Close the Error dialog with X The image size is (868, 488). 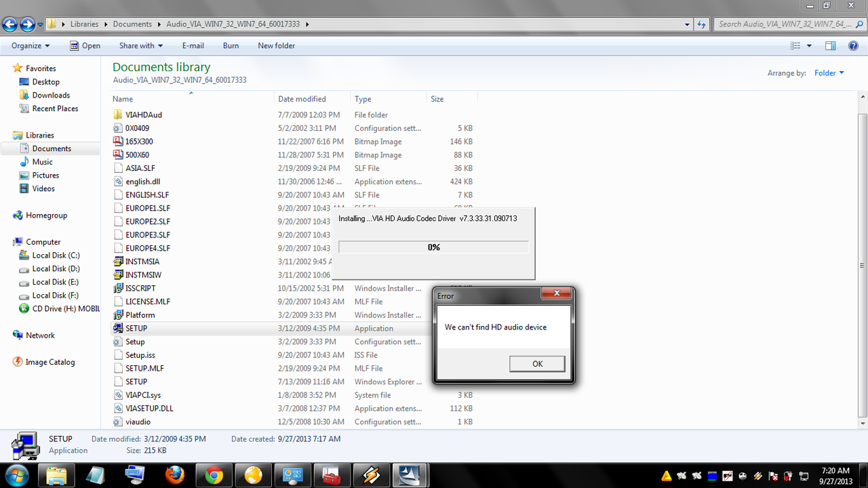pos(556,293)
